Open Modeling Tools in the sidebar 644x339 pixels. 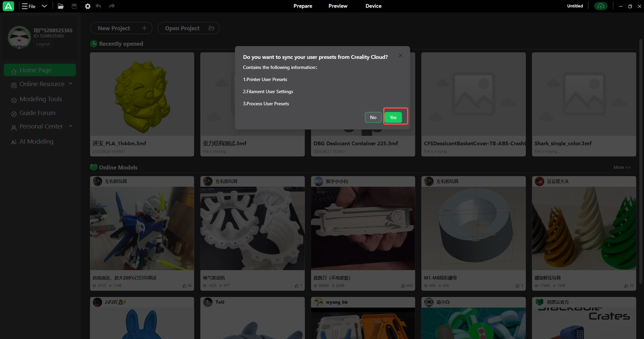point(41,99)
